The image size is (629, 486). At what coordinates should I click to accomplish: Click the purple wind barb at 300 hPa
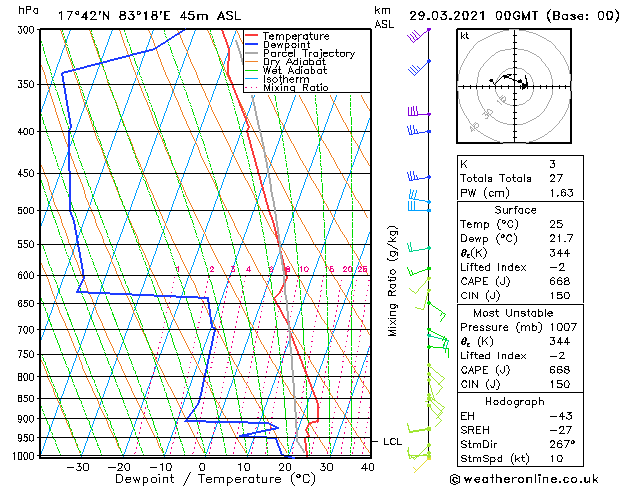point(418,35)
